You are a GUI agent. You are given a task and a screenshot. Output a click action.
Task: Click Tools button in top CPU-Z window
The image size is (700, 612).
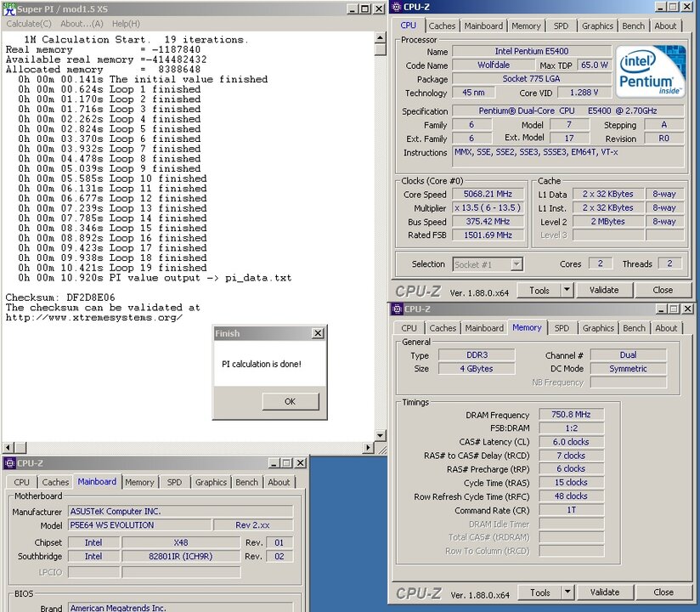pyautogui.click(x=539, y=291)
